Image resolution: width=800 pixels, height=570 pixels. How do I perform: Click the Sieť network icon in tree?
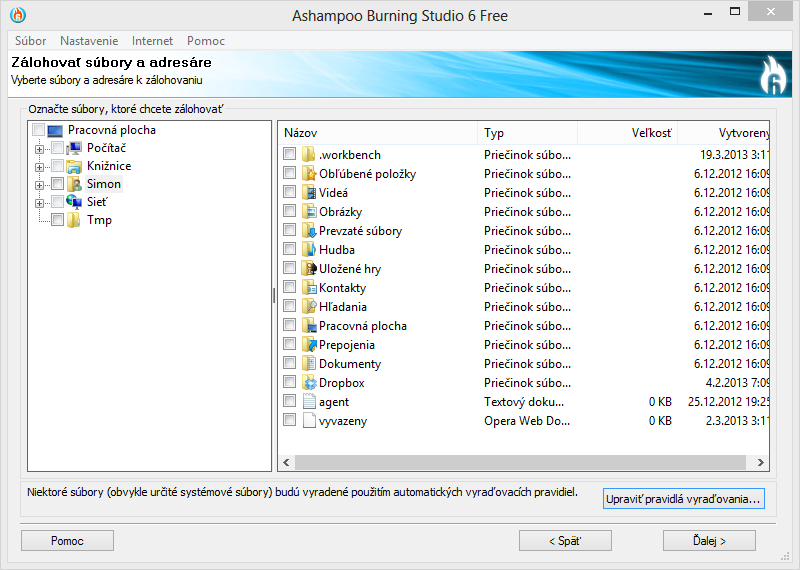pyautogui.click(x=74, y=202)
